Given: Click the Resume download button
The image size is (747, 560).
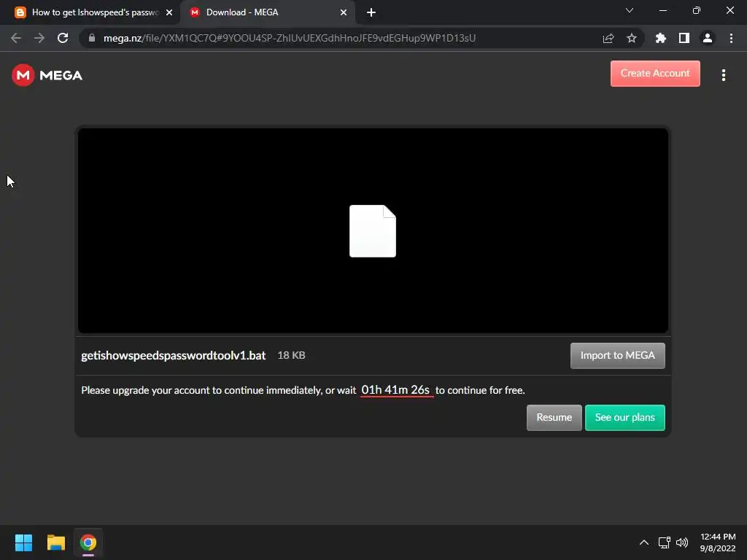Looking at the screenshot, I should [554, 417].
